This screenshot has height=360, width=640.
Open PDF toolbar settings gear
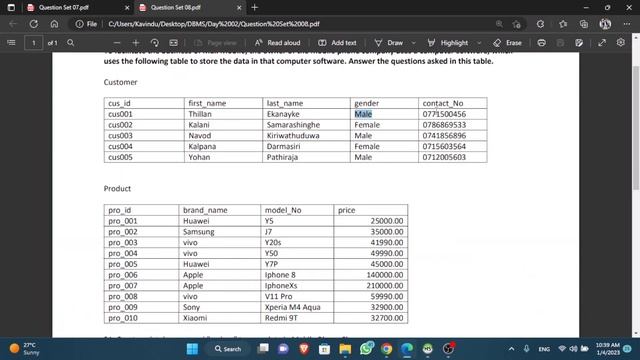[x=621, y=42]
